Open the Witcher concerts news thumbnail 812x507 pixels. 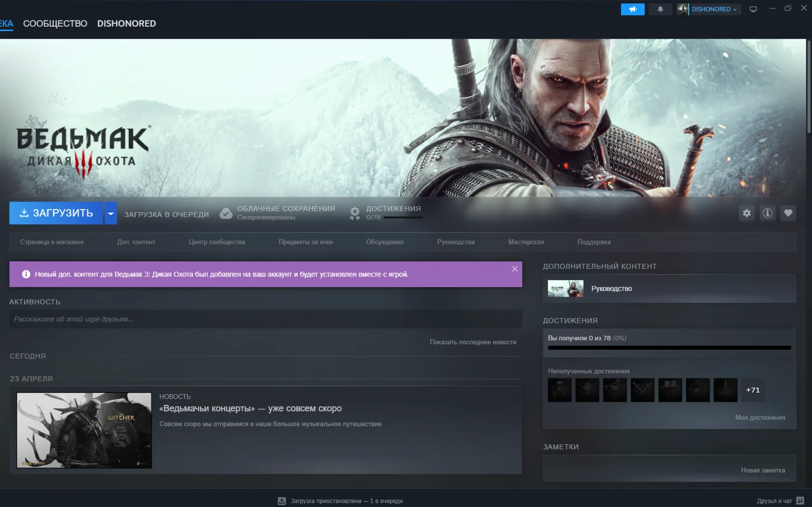click(84, 430)
